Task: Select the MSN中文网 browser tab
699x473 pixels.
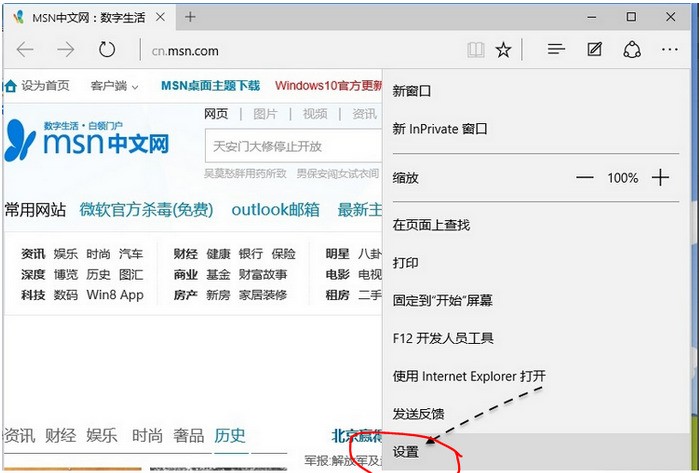Action: tap(88, 17)
